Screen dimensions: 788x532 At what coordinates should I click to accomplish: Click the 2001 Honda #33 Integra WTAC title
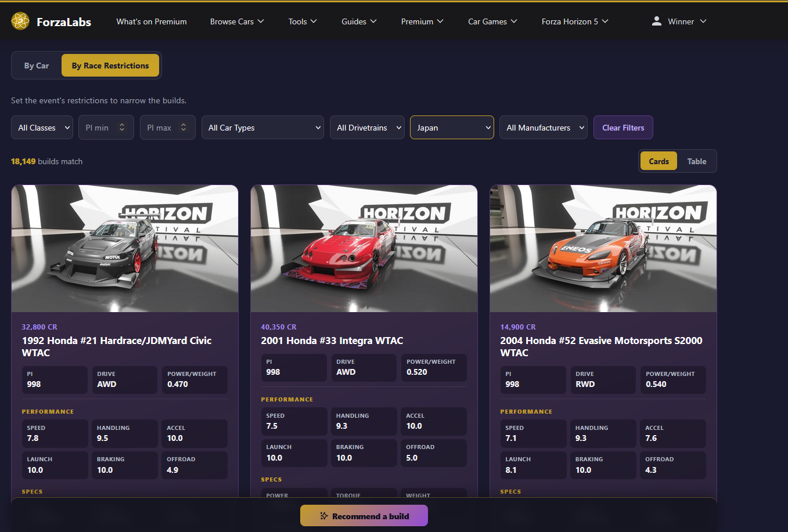click(x=332, y=341)
